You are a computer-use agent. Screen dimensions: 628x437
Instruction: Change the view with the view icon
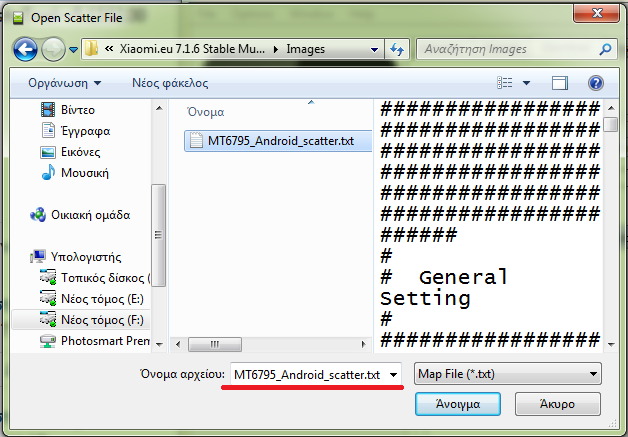pyautogui.click(x=505, y=83)
